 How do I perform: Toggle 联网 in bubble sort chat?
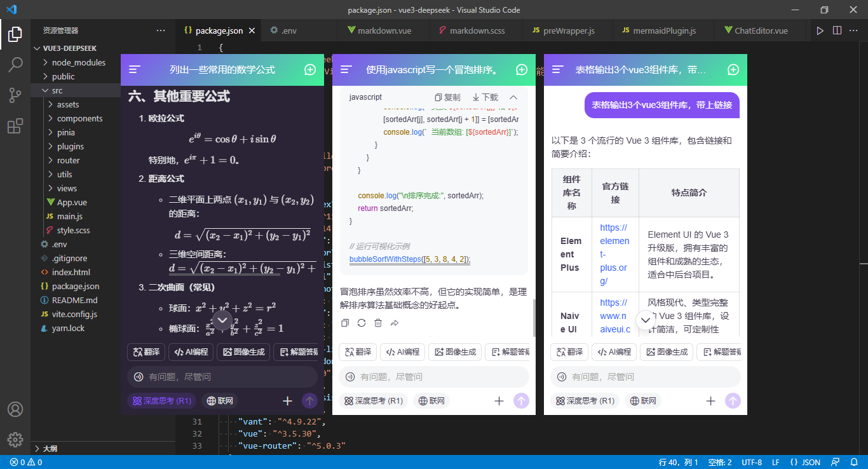[x=431, y=401]
